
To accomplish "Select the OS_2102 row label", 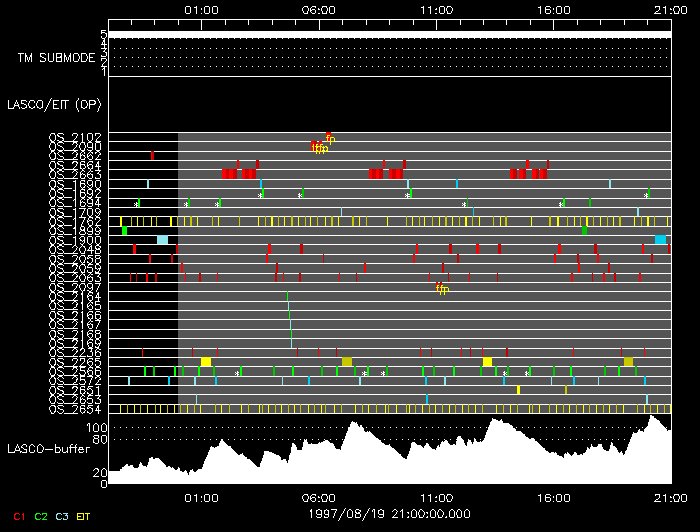I will coord(75,138).
